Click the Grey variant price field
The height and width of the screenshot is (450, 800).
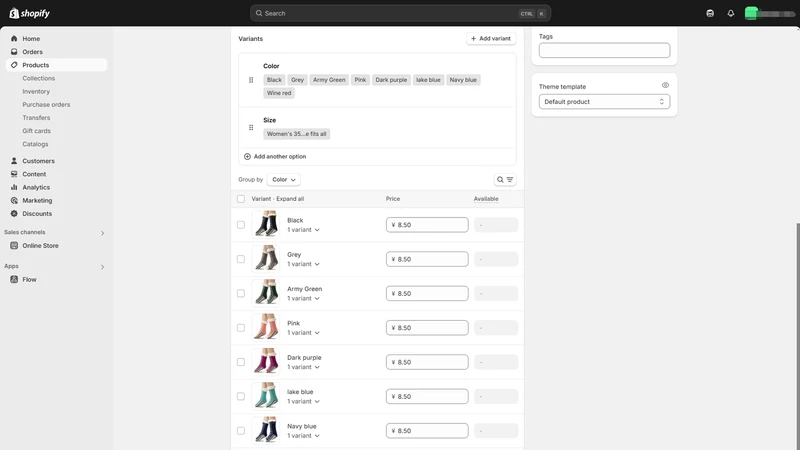pos(427,259)
